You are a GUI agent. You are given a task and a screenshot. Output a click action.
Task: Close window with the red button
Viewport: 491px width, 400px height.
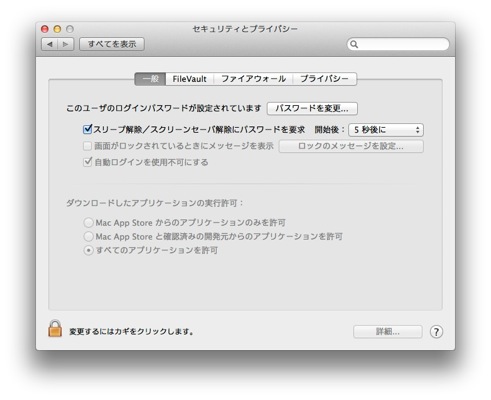pos(45,29)
